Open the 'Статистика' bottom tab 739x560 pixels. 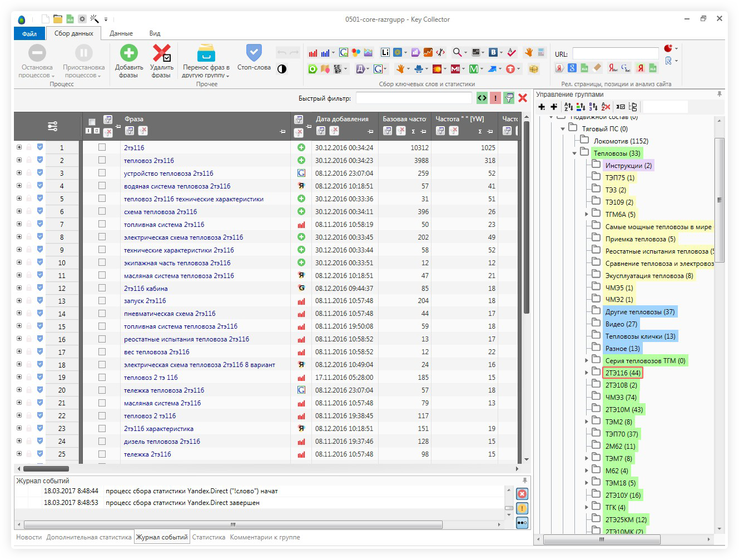[209, 537]
